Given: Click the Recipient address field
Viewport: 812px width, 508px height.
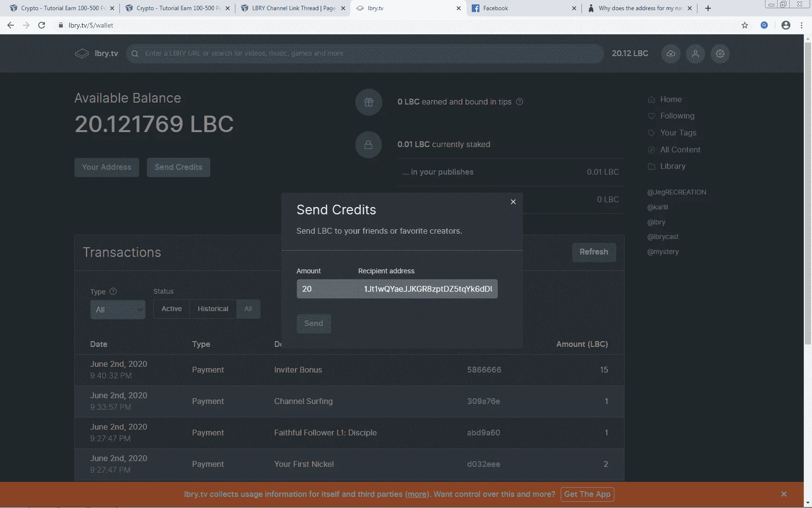Looking at the screenshot, I should pos(428,289).
